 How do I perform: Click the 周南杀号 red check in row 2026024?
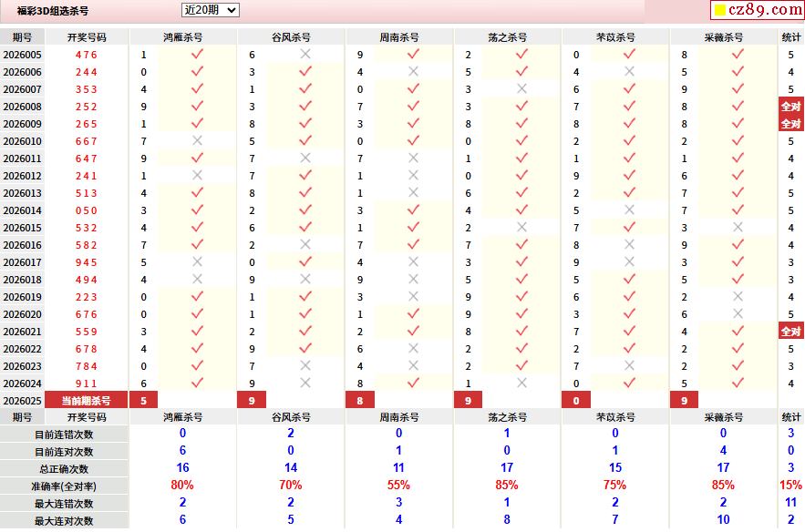click(413, 383)
